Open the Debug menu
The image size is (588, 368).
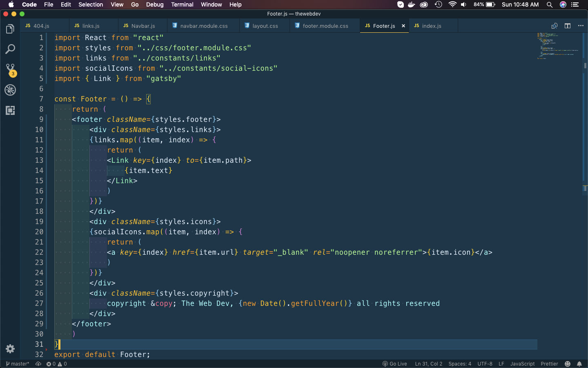(x=155, y=4)
